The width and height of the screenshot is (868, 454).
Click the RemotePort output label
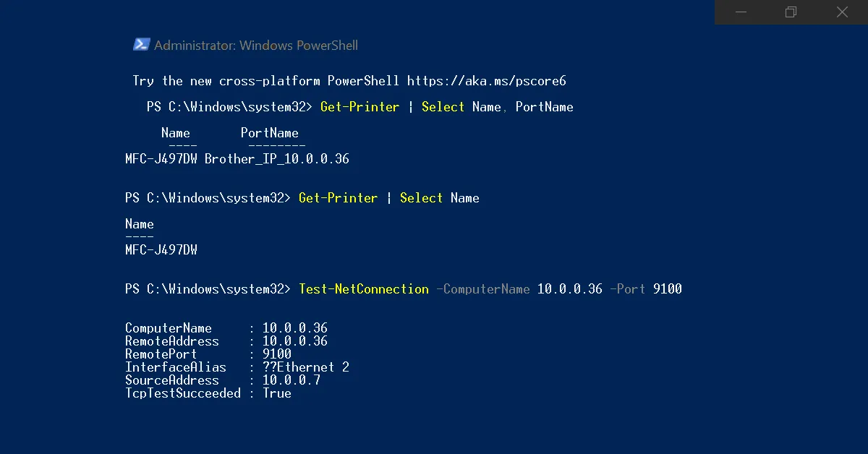161,354
